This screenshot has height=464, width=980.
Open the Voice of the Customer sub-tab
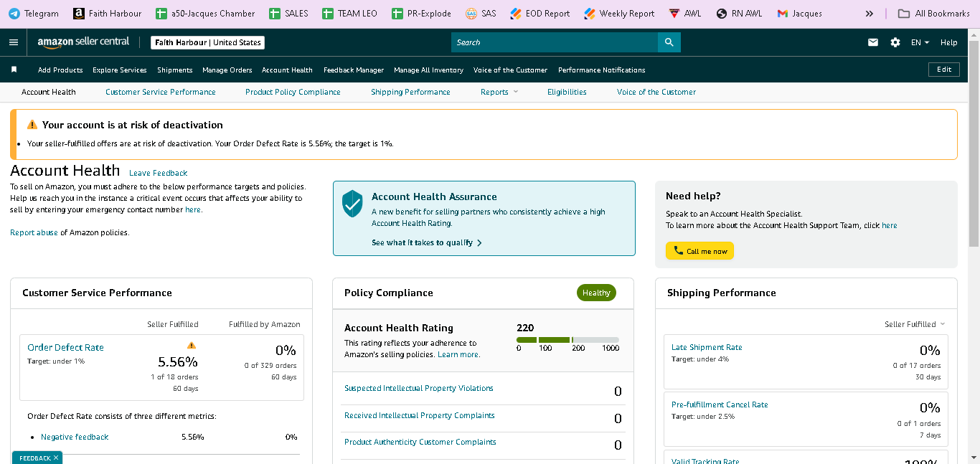pyautogui.click(x=656, y=92)
